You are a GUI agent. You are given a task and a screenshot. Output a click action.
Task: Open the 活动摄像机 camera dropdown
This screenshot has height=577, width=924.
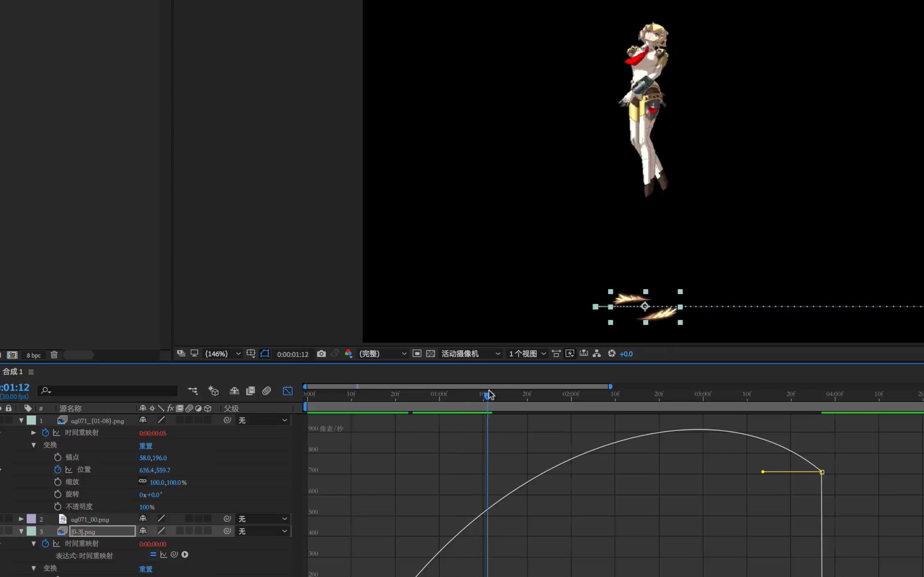click(471, 354)
